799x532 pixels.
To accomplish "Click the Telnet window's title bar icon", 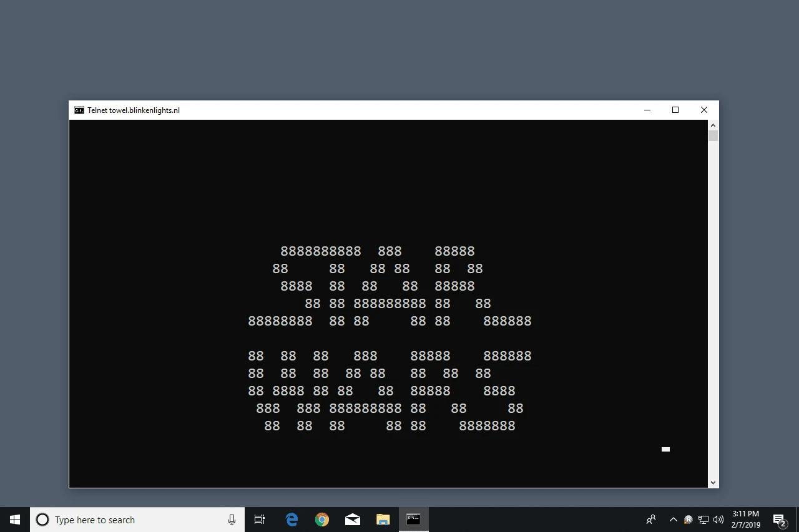I will tap(79, 110).
